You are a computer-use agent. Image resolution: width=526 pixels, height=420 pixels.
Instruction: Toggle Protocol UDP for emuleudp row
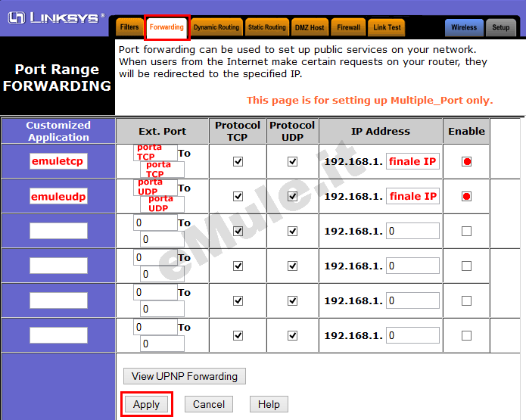292,196
